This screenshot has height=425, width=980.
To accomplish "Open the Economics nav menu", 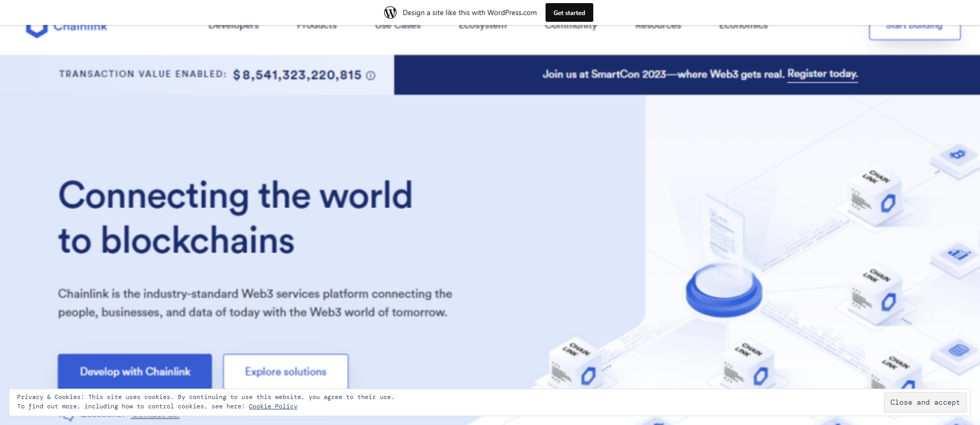I will pos(743,26).
